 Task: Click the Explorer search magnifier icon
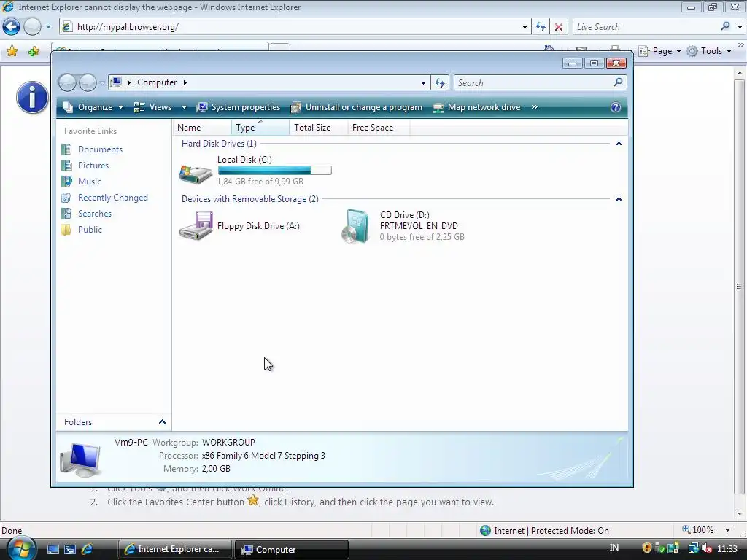tap(618, 82)
